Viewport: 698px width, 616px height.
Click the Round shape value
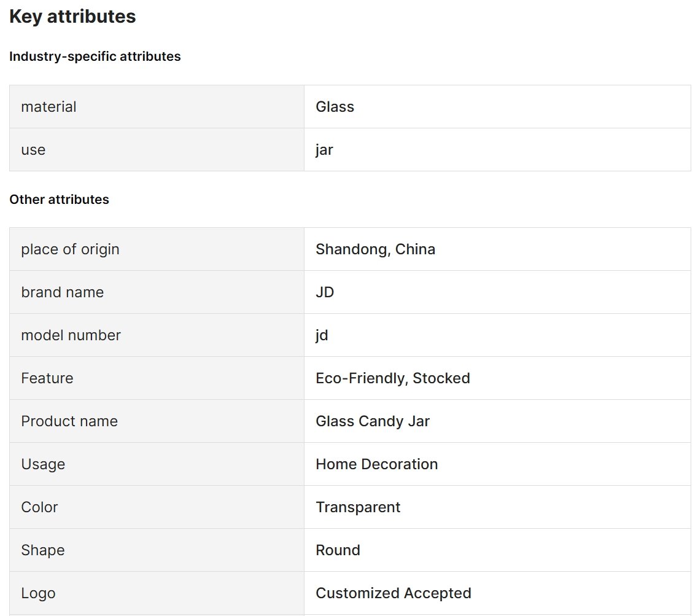click(x=338, y=550)
